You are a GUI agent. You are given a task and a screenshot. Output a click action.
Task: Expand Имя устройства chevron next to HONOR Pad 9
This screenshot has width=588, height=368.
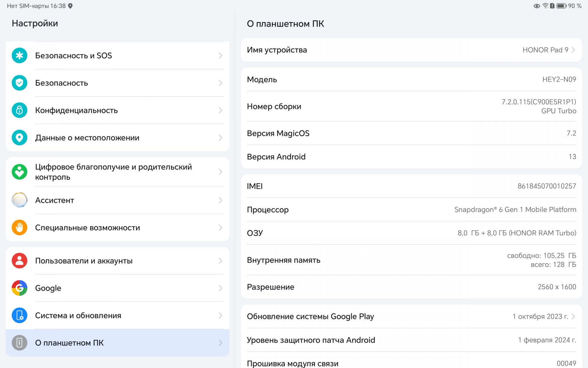[x=573, y=50]
